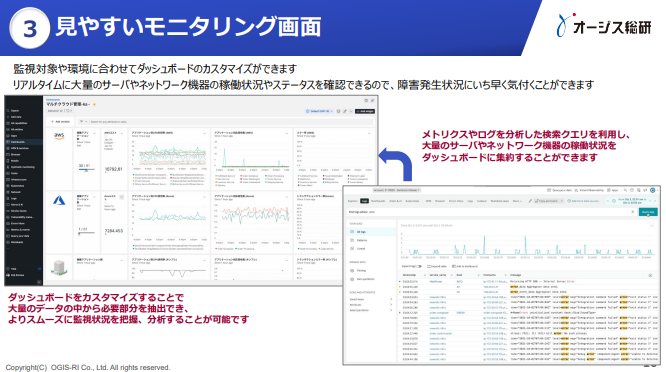Expand the first attributes row in logs sidebar

pos(370,299)
